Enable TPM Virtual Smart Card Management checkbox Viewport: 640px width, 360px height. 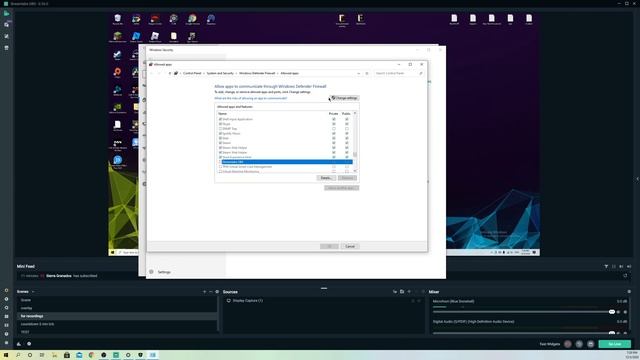pyautogui.click(x=220, y=167)
